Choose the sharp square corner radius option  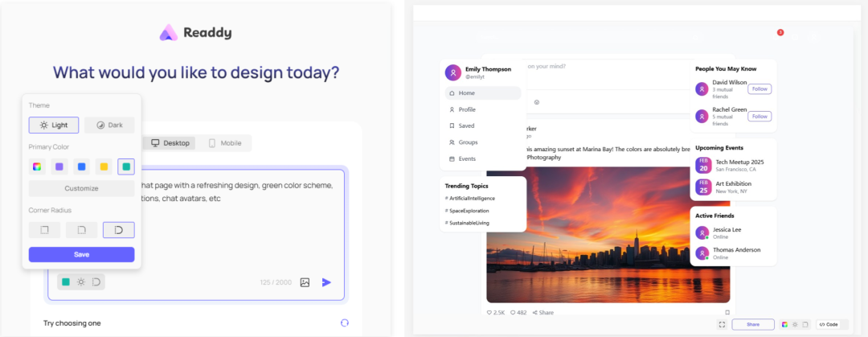(x=45, y=230)
